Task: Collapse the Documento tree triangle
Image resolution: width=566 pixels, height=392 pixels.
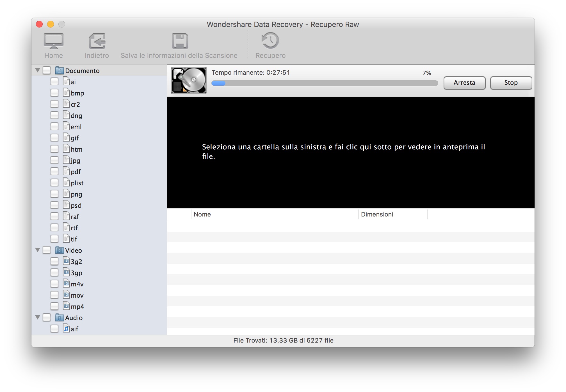Action: [38, 70]
